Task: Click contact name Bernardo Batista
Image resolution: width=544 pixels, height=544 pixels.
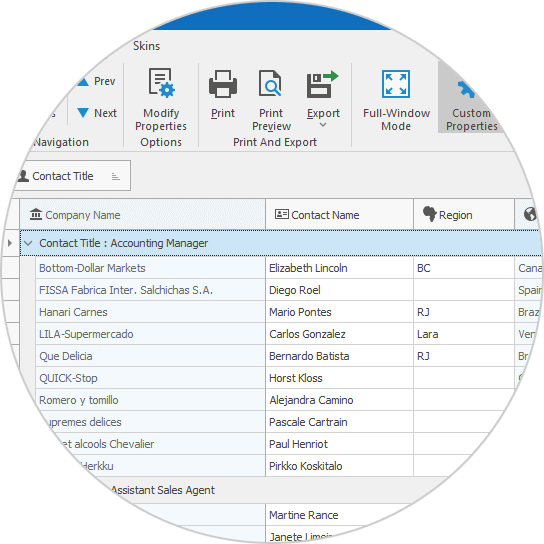Action: point(309,356)
